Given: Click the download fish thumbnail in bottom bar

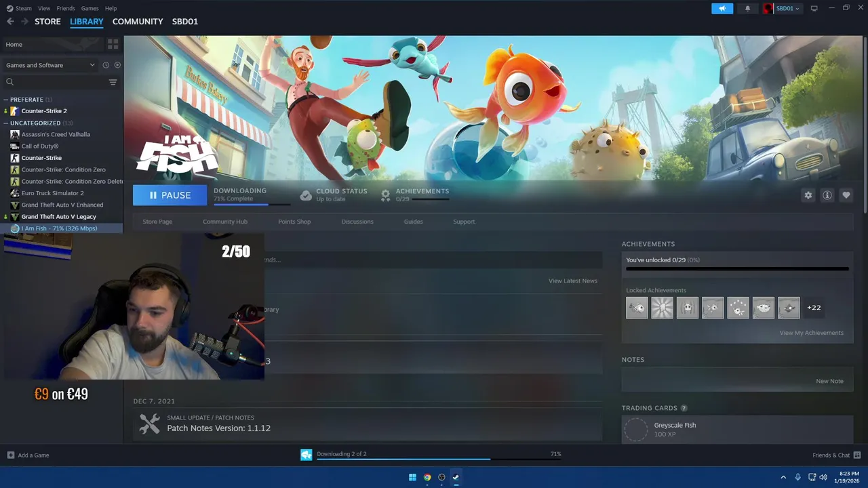Looking at the screenshot, I should click(x=307, y=455).
